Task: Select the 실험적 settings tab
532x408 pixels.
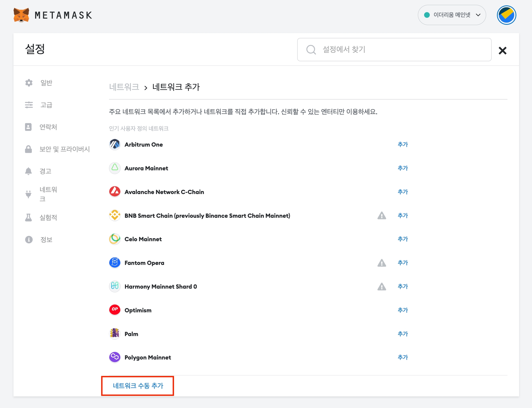Action: point(48,217)
